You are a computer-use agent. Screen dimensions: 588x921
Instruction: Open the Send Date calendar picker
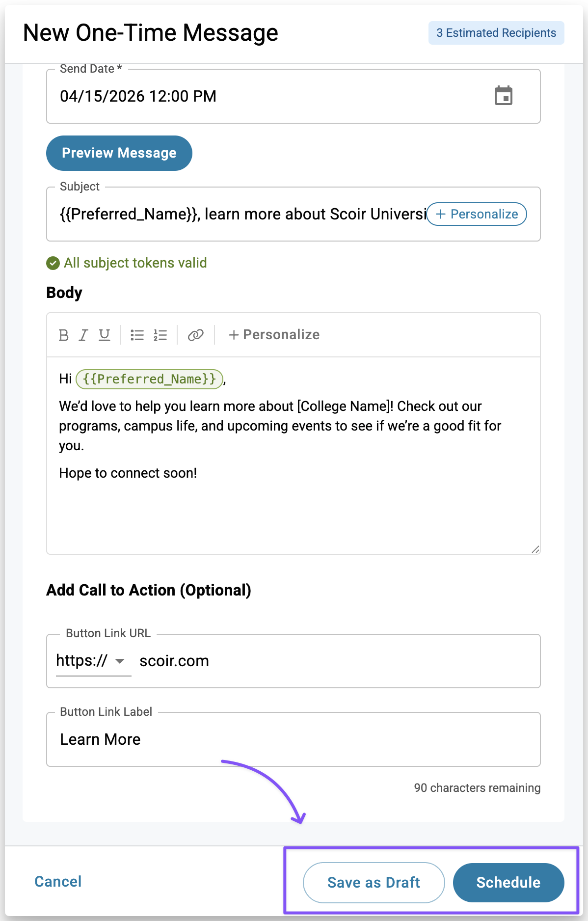click(503, 96)
